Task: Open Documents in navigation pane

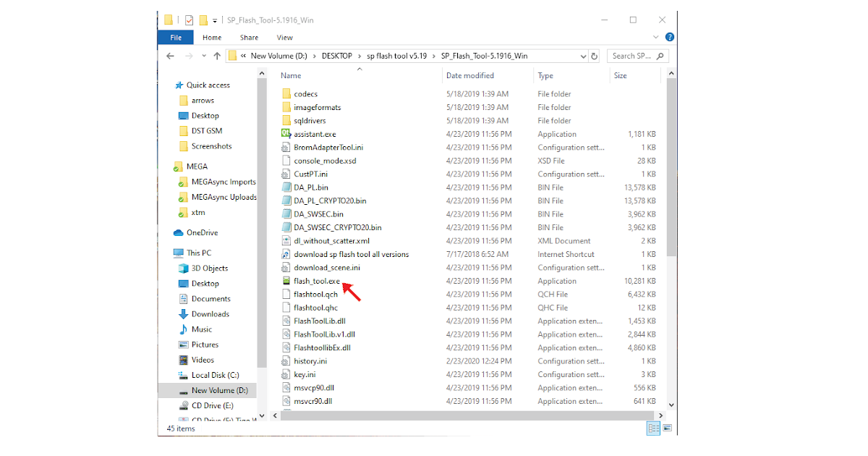Action: (x=211, y=299)
